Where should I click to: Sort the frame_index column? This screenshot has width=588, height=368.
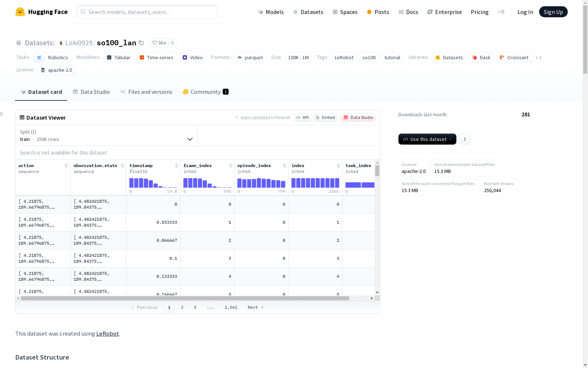[x=230, y=166]
